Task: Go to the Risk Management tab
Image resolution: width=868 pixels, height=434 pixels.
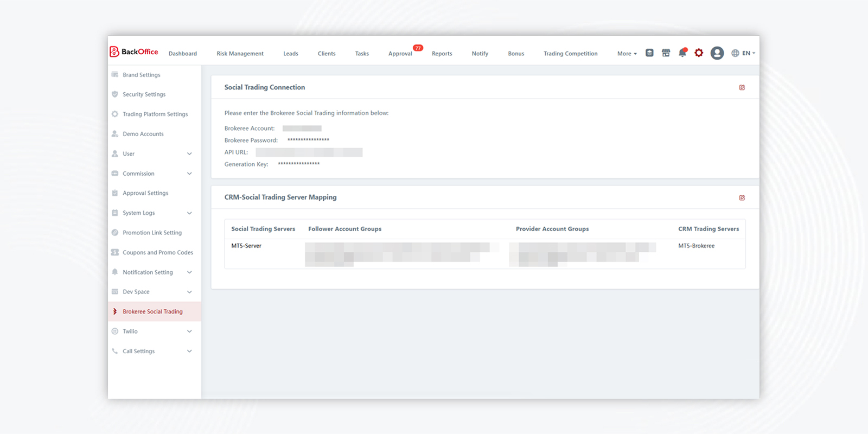Action: 240,54
